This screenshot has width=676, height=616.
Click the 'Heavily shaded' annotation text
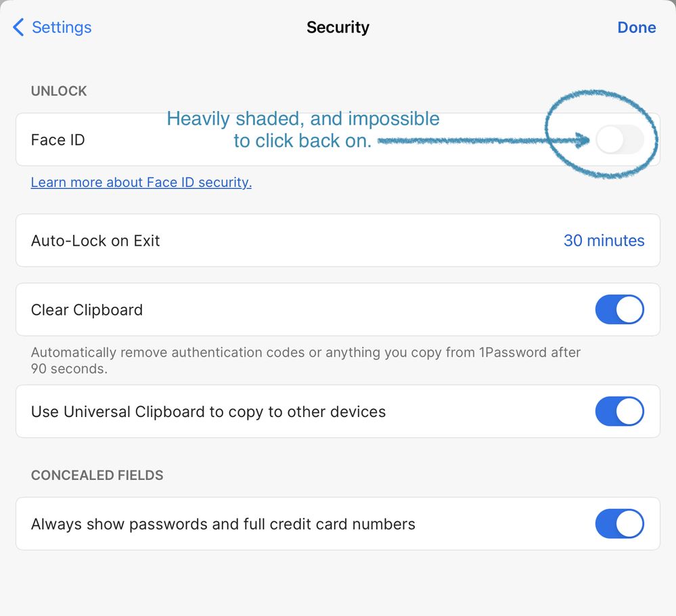(x=303, y=119)
